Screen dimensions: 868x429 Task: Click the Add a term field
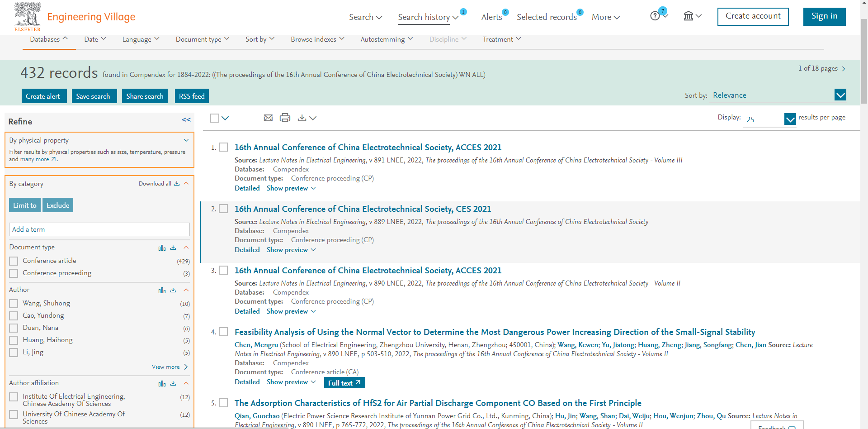(99, 229)
